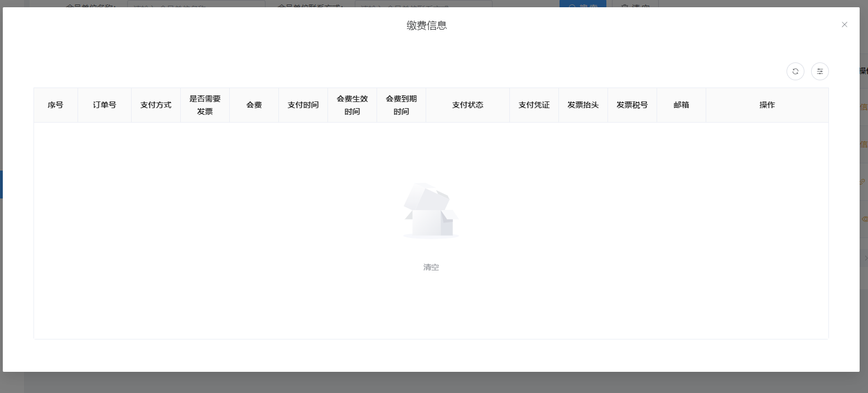Click the 支付方式 column header
The height and width of the screenshot is (393, 868).
pyautogui.click(x=156, y=105)
